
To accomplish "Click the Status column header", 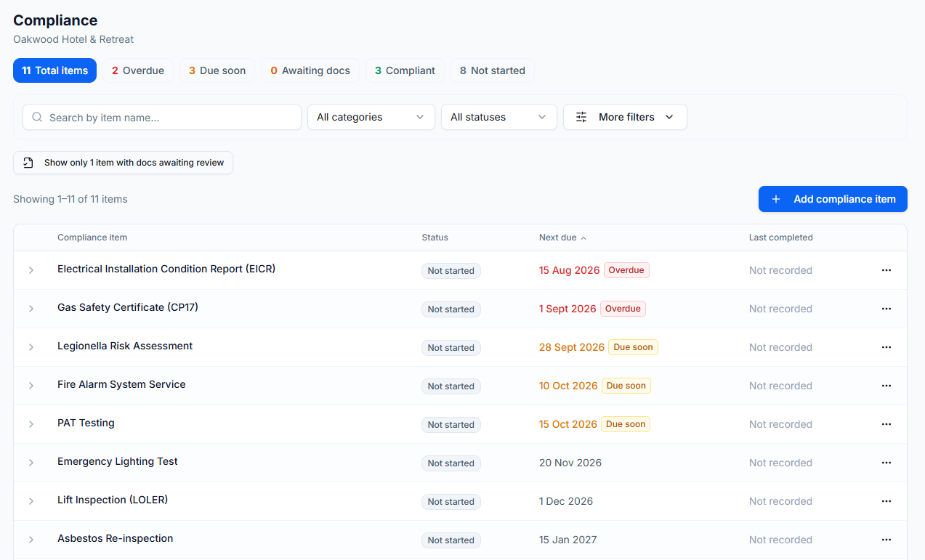I will [x=435, y=238].
